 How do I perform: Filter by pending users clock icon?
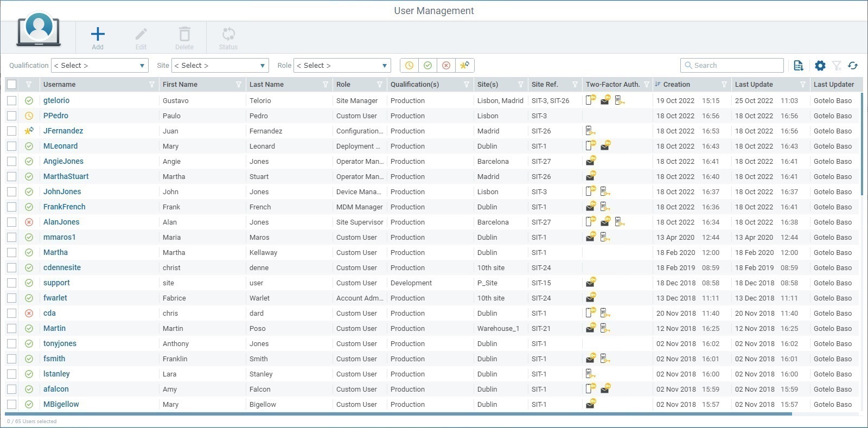pyautogui.click(x=410, y=65)
